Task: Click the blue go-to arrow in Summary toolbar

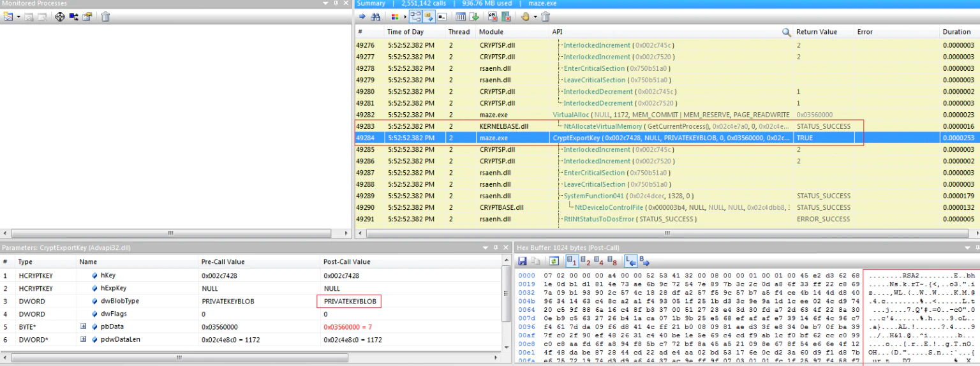Action: tap(362, 17)
